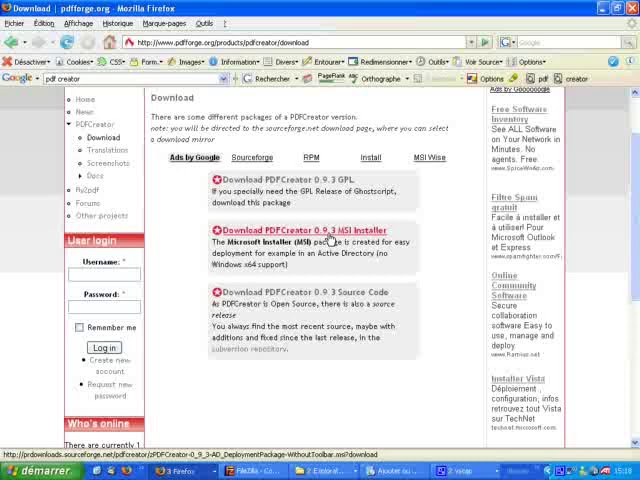
Task: Open the Translations sidebar link
Action: click(107, 150)
